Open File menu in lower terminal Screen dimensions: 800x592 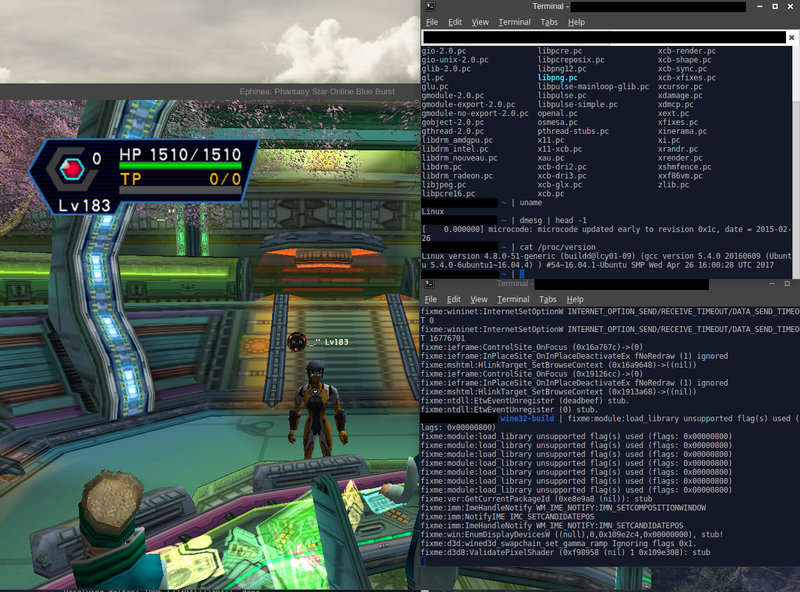[431, 299]
